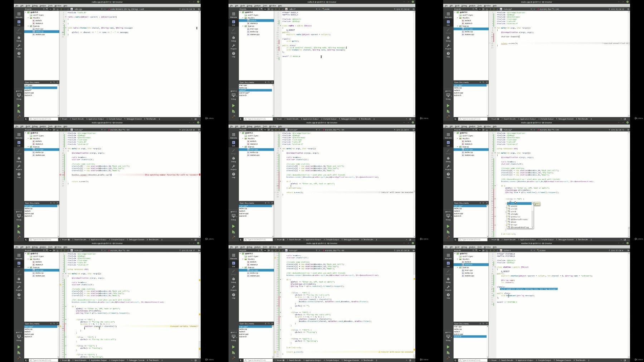Collapse the Sources folder in radio.h window
644x362 pixels.
point(243,26)
